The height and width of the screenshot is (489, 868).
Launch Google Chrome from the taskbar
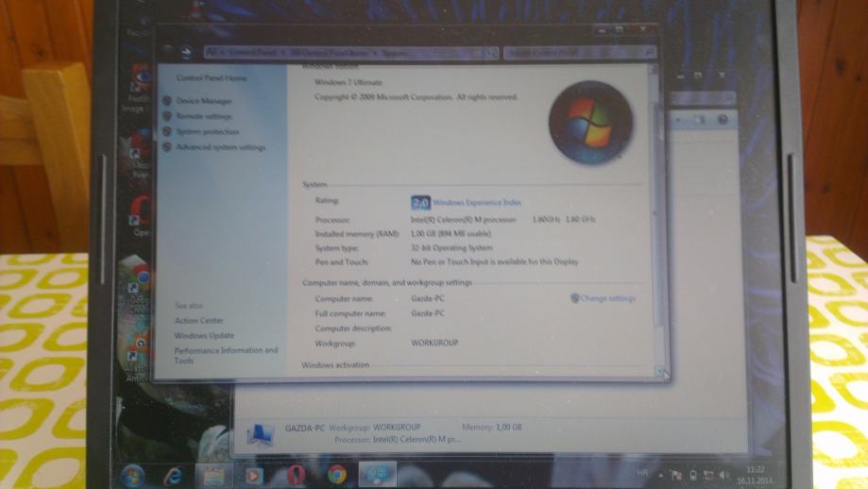coord(337,475)
